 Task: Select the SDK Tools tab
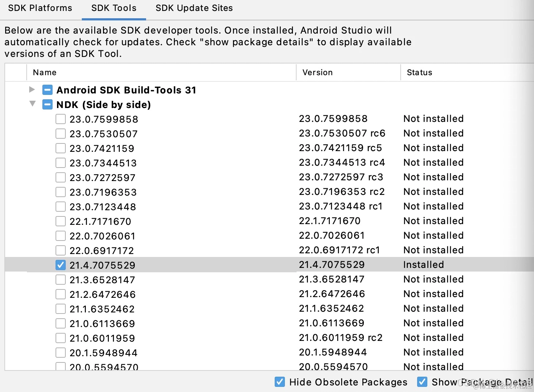point(114,8)
